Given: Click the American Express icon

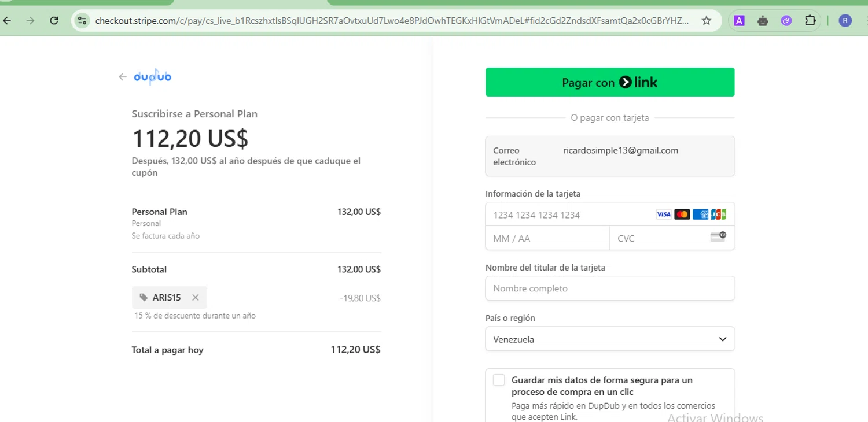Looking at the screenshot, I should tap(700, 214).
